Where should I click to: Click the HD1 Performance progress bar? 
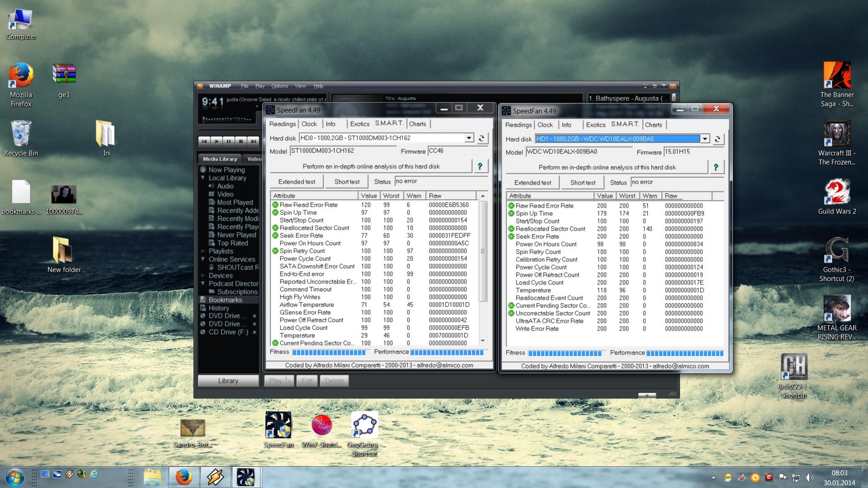tap(685, 353)
